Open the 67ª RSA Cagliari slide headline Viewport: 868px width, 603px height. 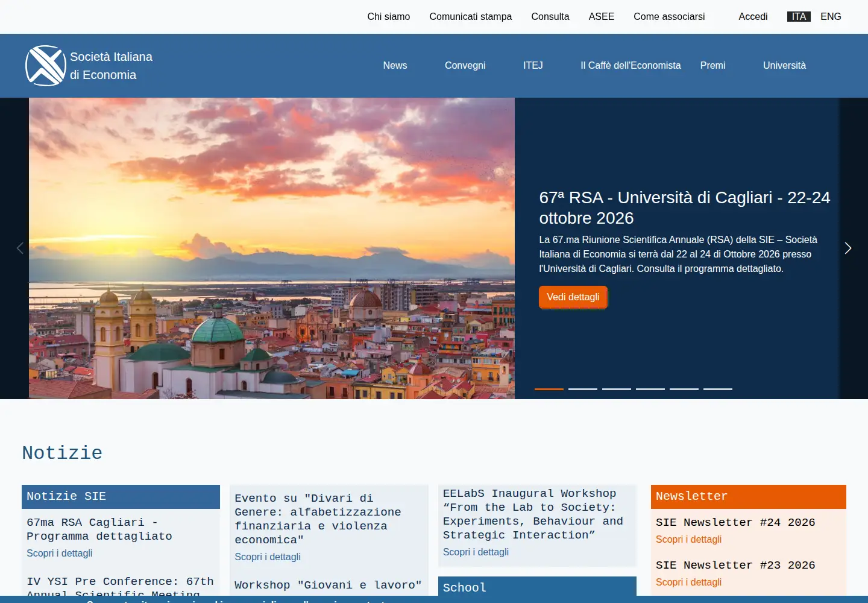(685, 207)
